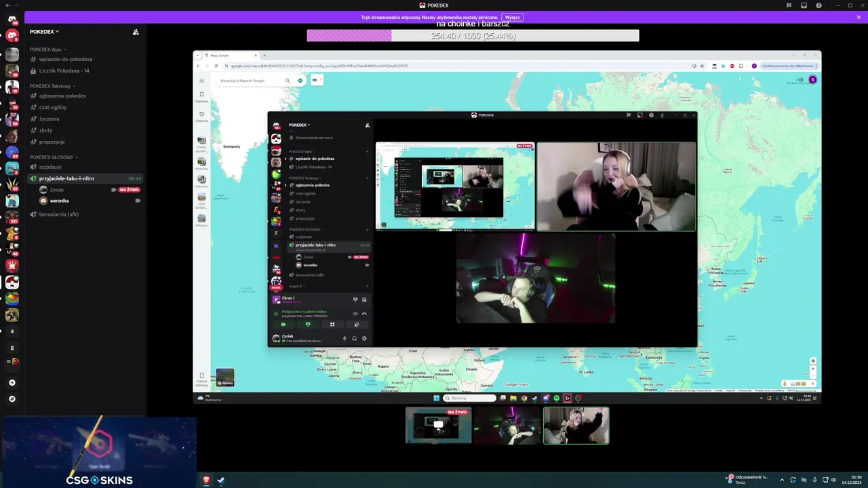Click the taskbar clock showing 01:50
868x488 pixels.
[851, 480]
